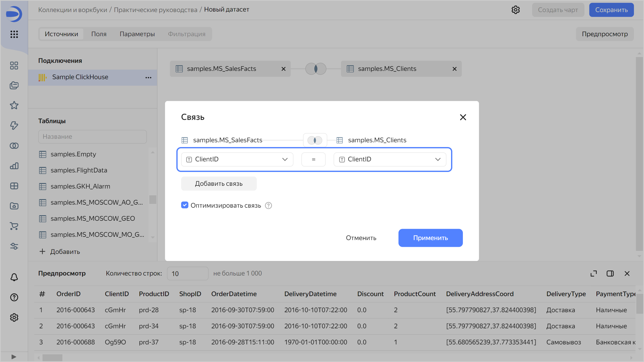Switch to the Параметры tab

tap(137, 34)
